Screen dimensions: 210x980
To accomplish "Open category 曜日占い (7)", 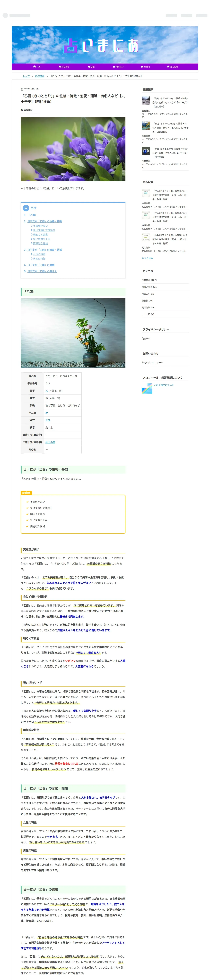I will click(x=148, y=294).
